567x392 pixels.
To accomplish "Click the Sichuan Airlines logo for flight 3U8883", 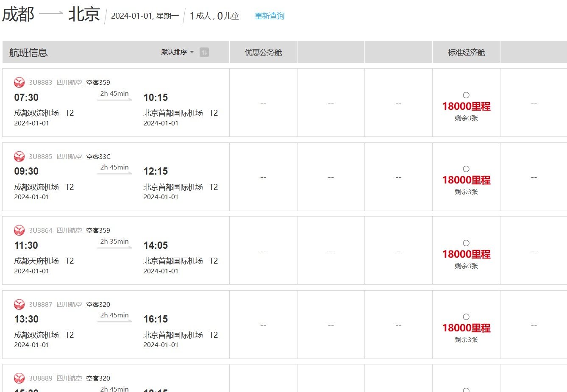I will tap(19, 82).
